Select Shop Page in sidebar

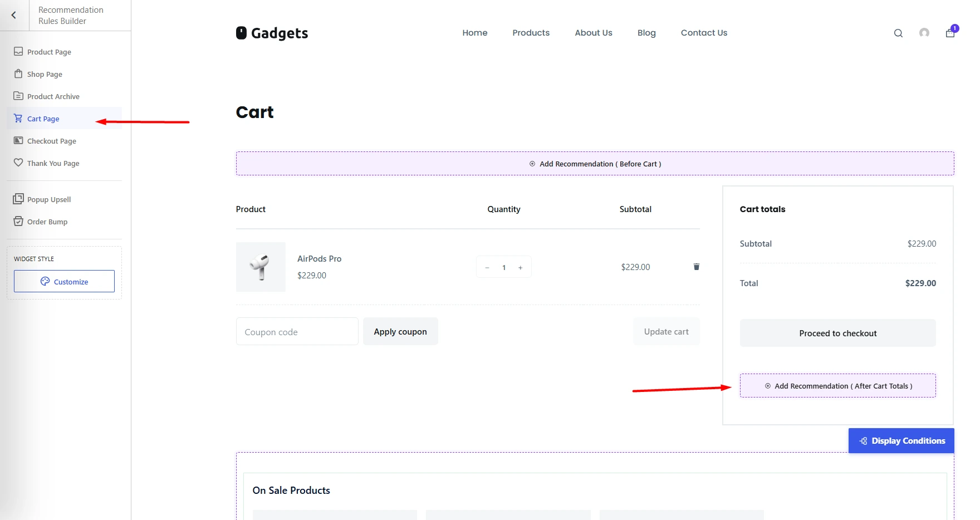(64, 74)
